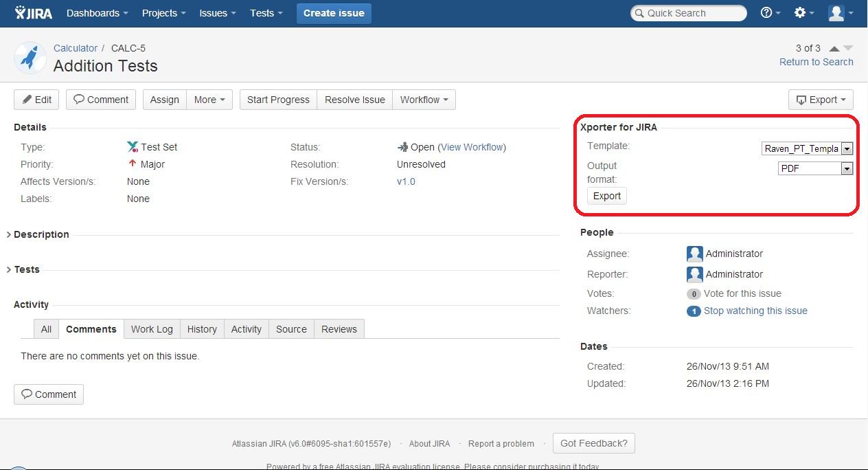Click the About JIRA footer link
Viewport: 868px width, 470px height.
coord(430,444)
